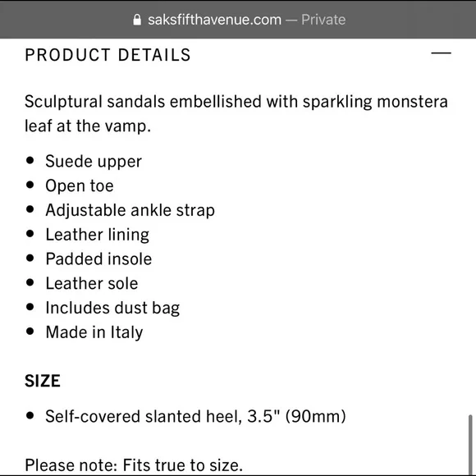
Task: Tap the bullet dot beside Made in Italy
Action: (30, 332)
